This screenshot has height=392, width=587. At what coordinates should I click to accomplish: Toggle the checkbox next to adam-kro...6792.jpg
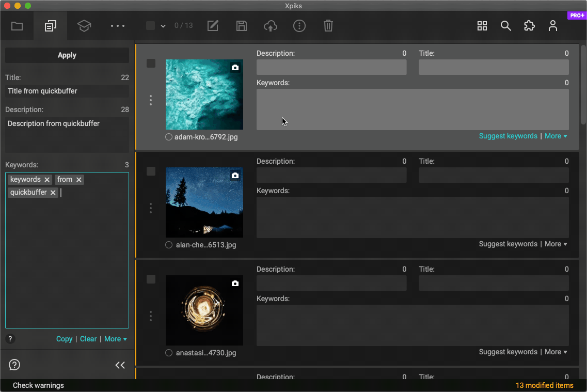pos(151,63)
